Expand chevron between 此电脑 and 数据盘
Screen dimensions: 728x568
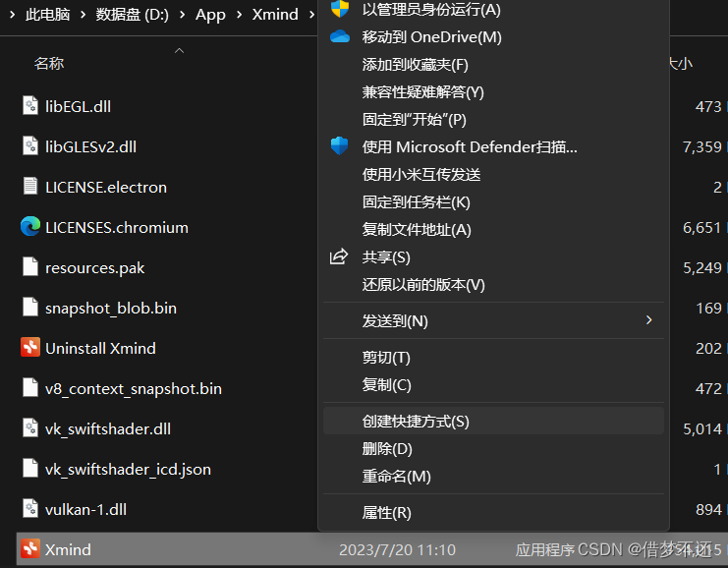pos(83,15)
